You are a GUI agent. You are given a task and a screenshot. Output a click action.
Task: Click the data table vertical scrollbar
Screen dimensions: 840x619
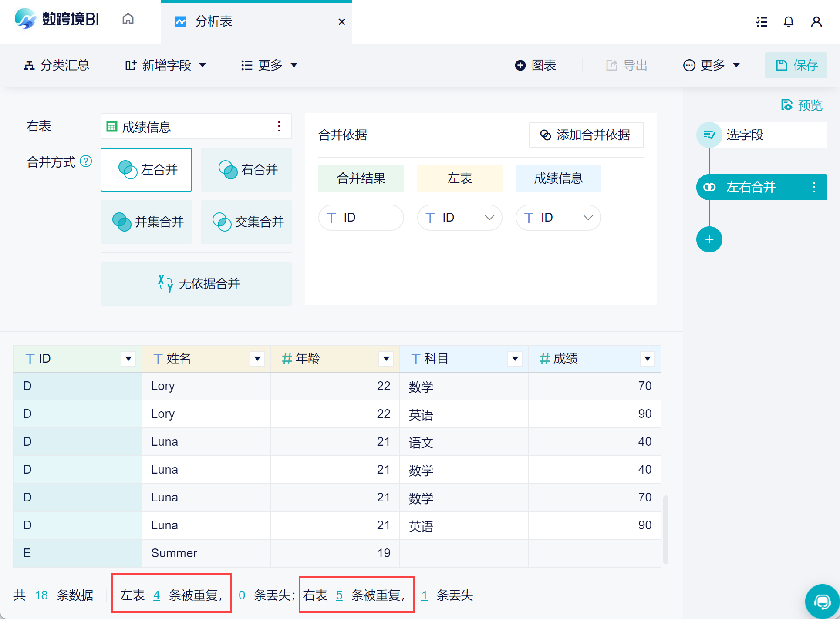coord(665,529)
